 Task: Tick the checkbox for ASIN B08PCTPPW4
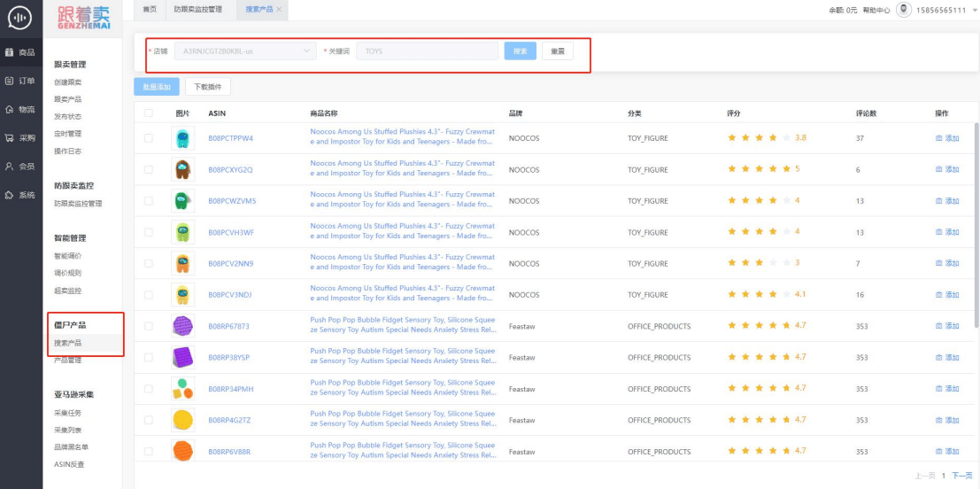coord(148,138)
